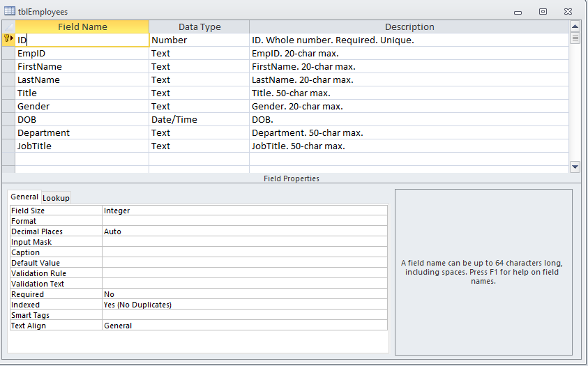The image size is (588, 366).
Task: Click the empty Caption property value
Action: pos(245,252)
